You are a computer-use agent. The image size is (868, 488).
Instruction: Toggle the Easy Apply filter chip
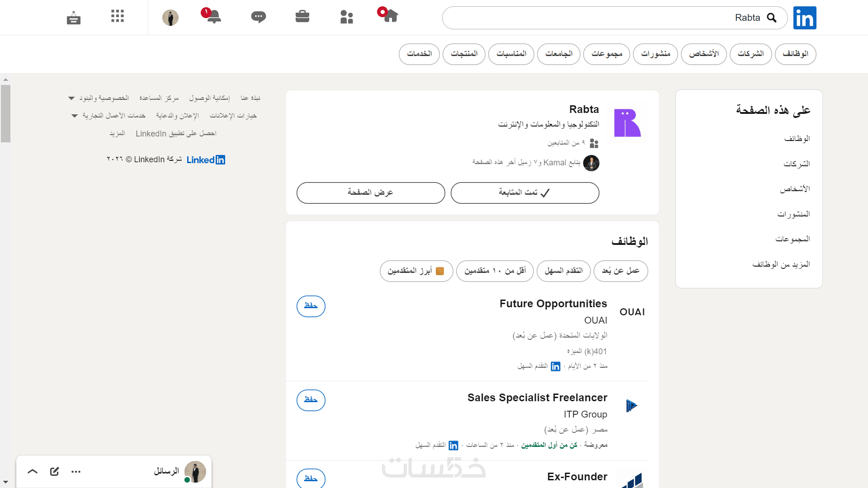(563, 271)
